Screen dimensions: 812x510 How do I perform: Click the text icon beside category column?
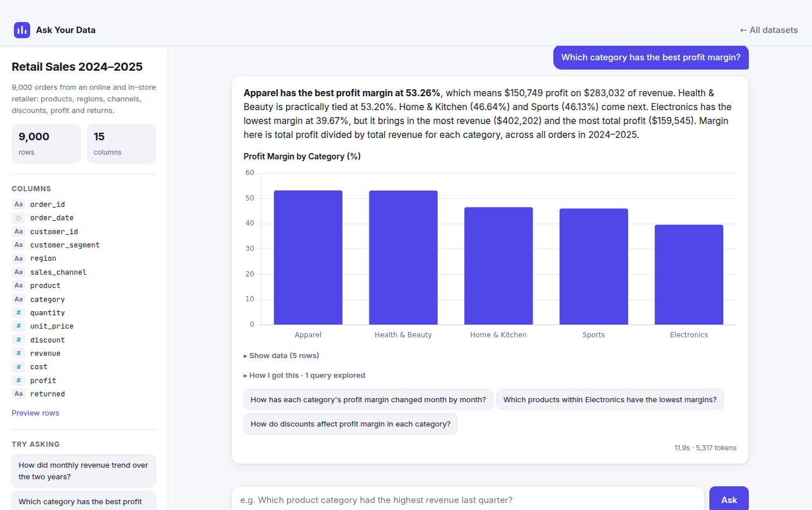(19, 299)
